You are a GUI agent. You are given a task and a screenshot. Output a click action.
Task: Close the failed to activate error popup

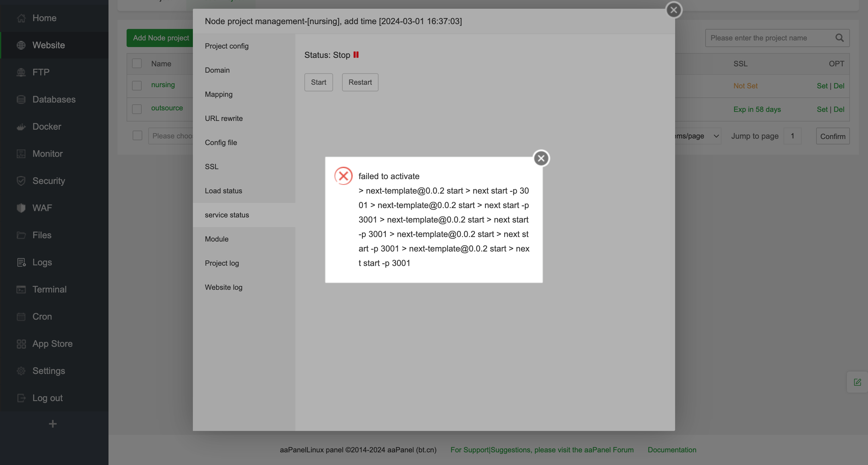[x=541, y=158]
